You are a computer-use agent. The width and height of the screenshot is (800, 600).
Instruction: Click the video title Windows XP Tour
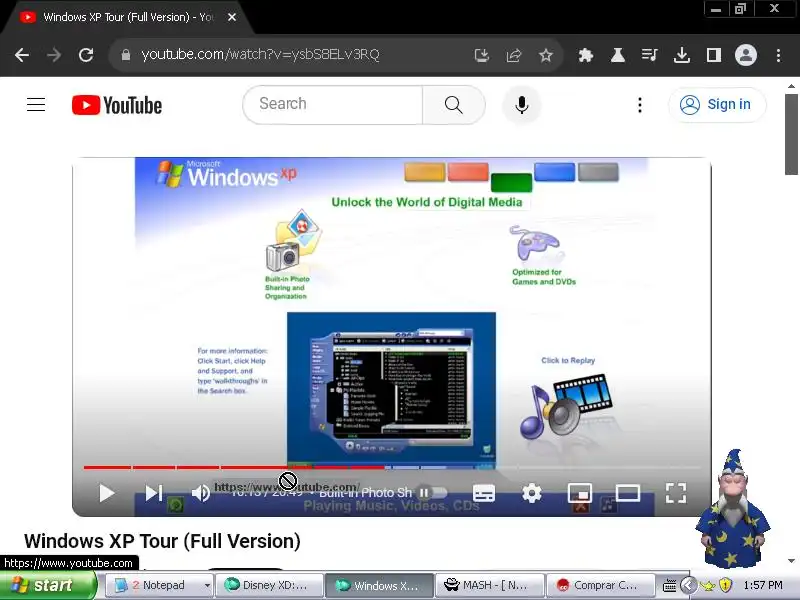pos(162,541)
